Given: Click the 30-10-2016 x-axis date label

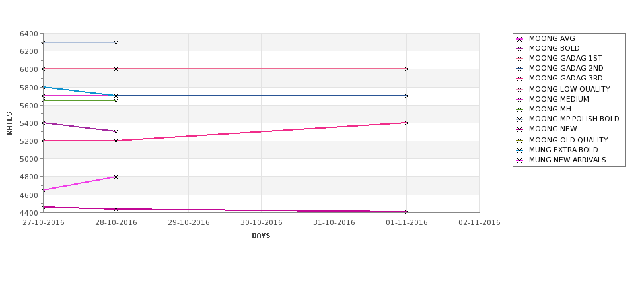Looking at the screenshot, I should coord(261,223).
